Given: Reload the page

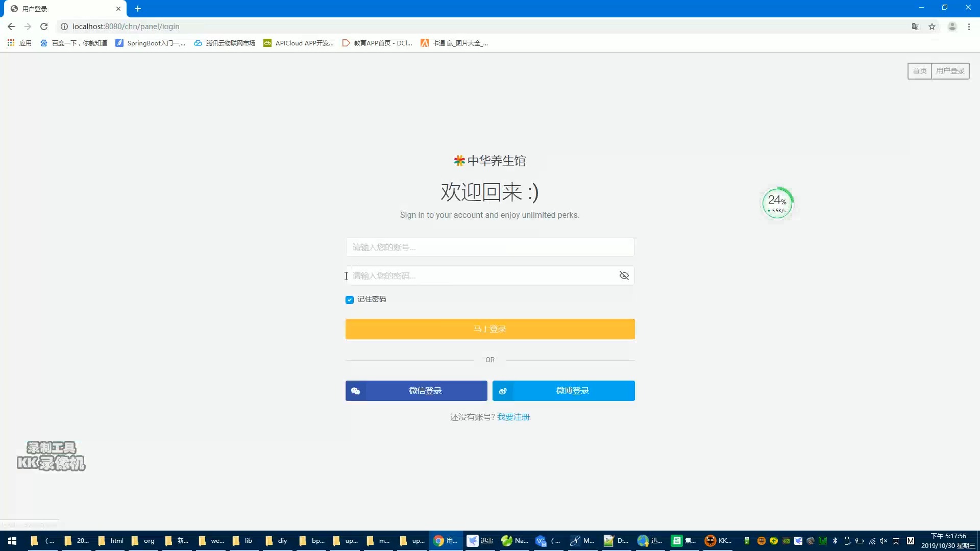Looking at the screenshot, I should [x=44, y=27].
